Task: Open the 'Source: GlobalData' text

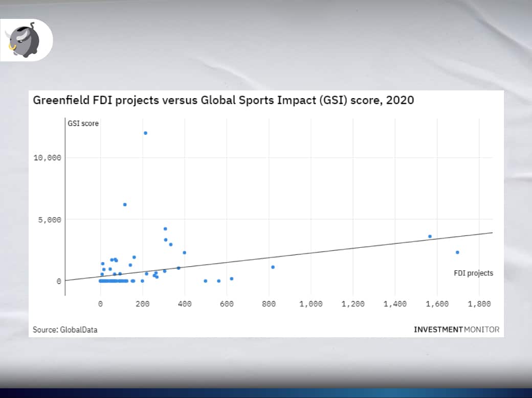Action: click(65, 330)
